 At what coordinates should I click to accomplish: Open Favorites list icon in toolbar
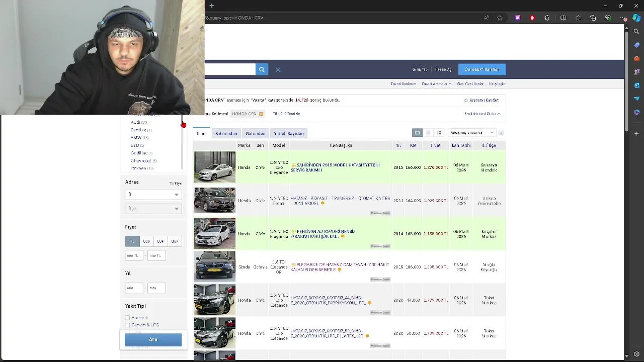579,18
